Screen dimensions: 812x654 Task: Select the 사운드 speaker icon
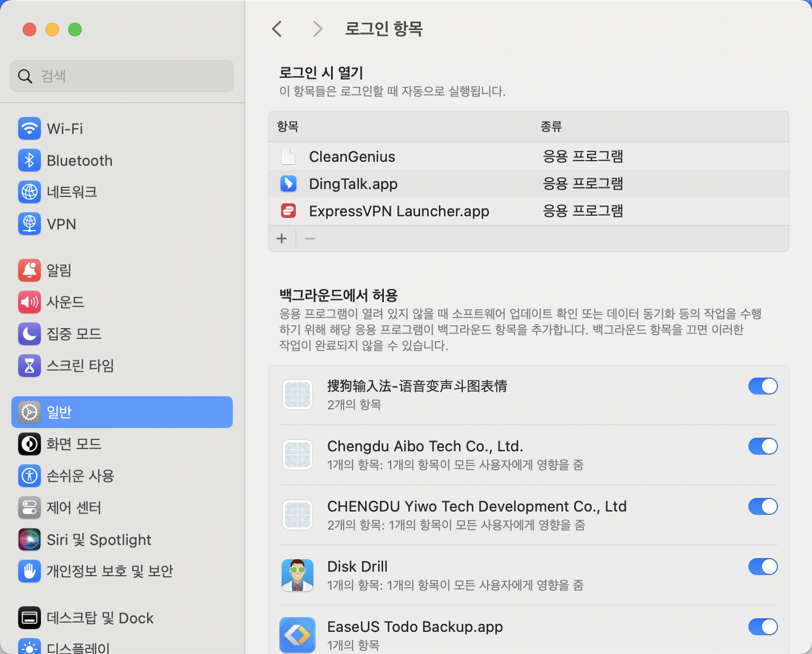tap(30, 302)
